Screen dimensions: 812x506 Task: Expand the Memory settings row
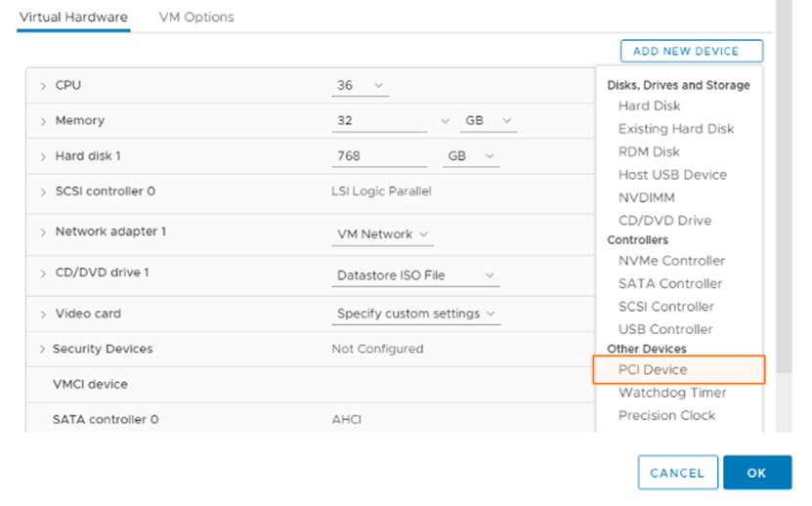43,121
